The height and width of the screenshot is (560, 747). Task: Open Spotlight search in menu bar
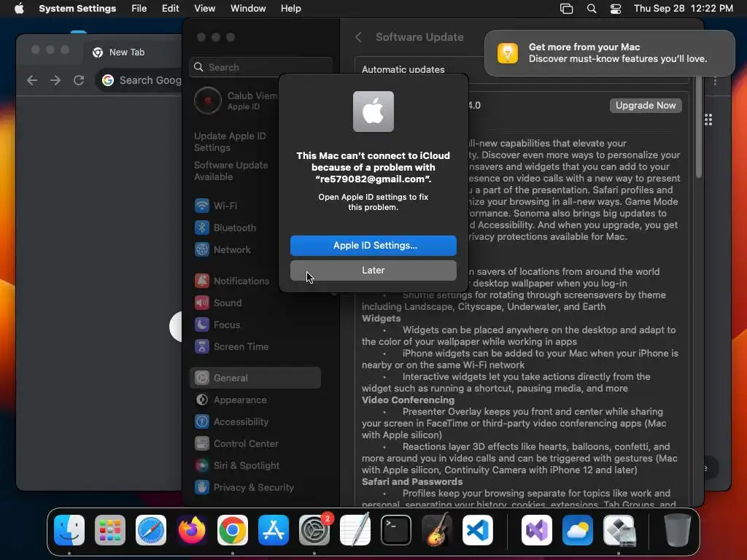tap(591, 9)
